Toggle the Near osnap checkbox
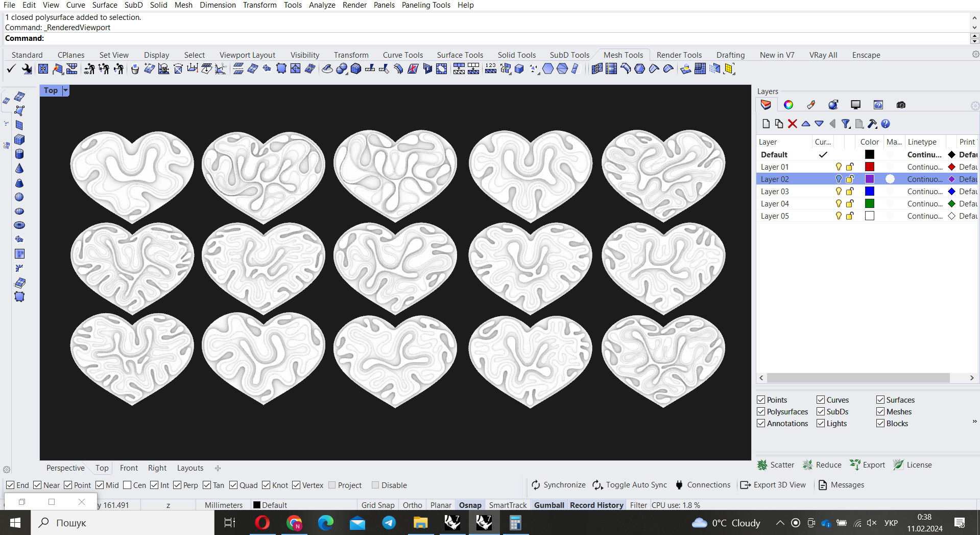980x535 pixels. (37, 485)
